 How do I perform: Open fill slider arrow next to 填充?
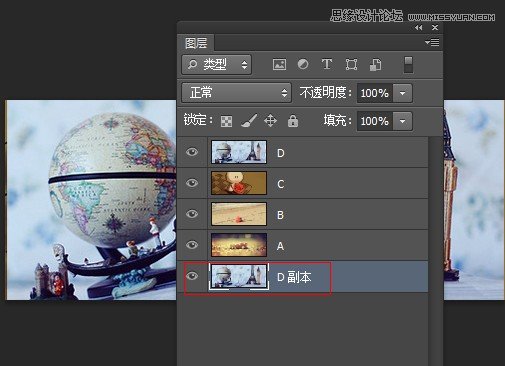coord(402,121)
